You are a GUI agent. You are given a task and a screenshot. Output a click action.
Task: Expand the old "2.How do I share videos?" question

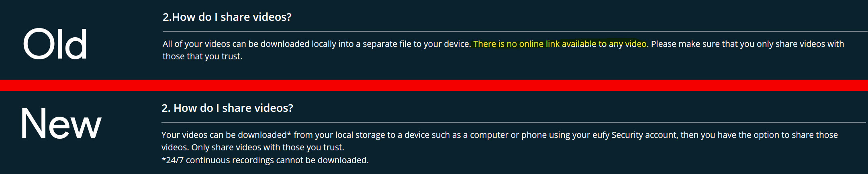click(227, 17)
